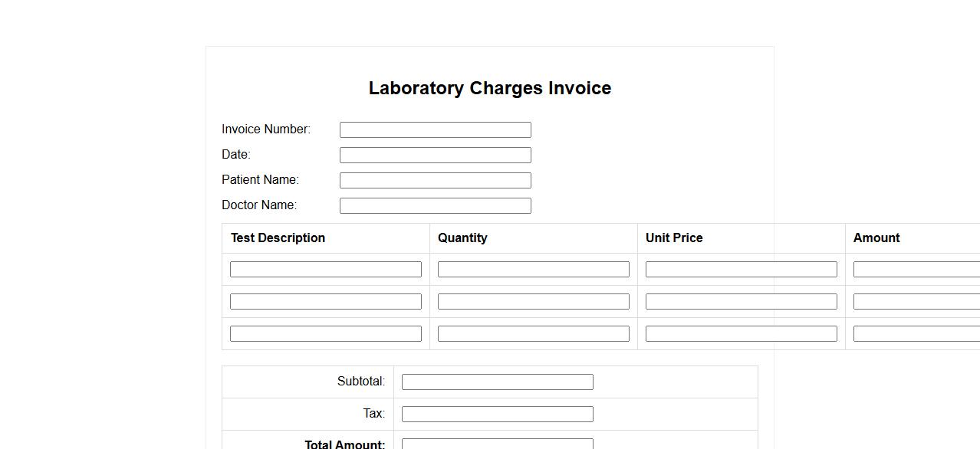980x449 pixels.
Task: Select second row Quantity input
Action: (x=533, y=301)
